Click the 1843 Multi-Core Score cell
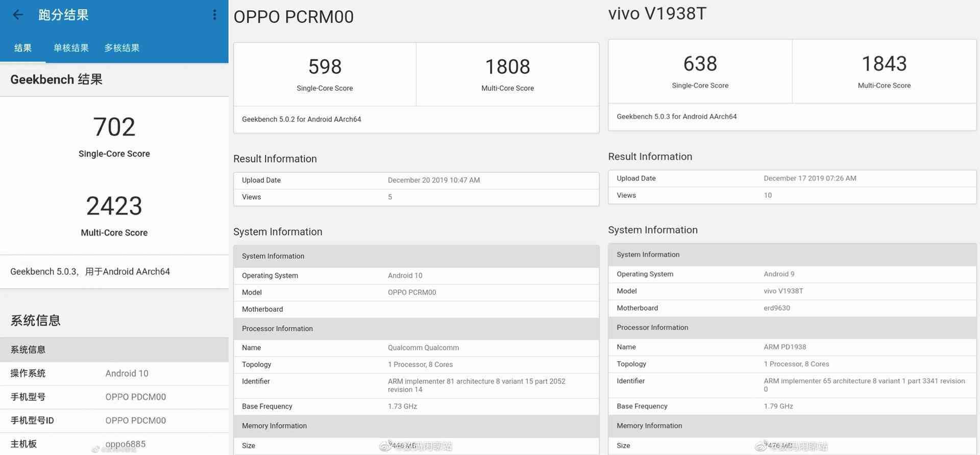Image resolution: width=980 pixels, height=455 pixels. (885, 71)
